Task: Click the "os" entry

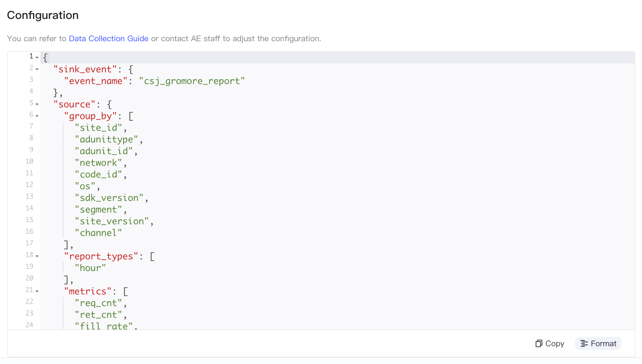Action: tap(85, 186)
